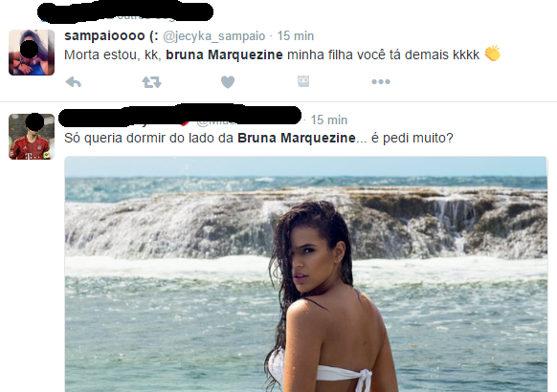Click the blacked-out bar above sampaioooo
The image size is (557, 392).
point(125,12)
